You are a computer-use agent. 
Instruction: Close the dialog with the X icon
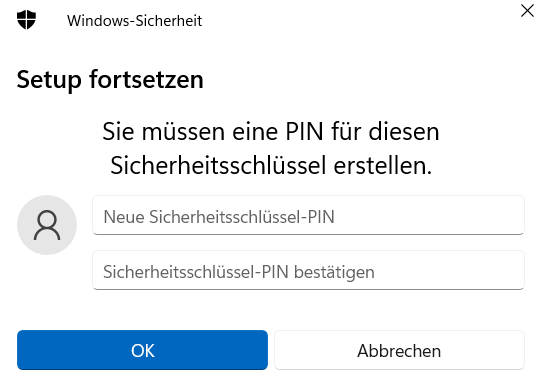pyautogui.click(x=527, y=11)
